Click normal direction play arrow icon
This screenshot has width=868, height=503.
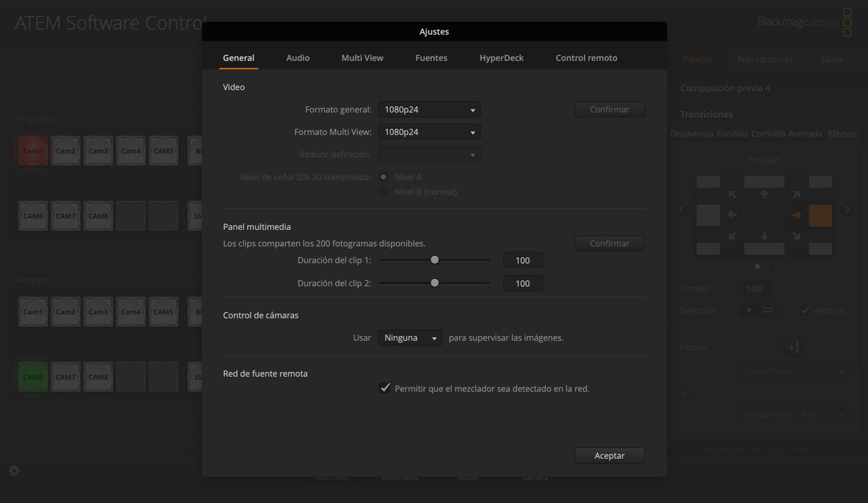click(x=749, y=310)
